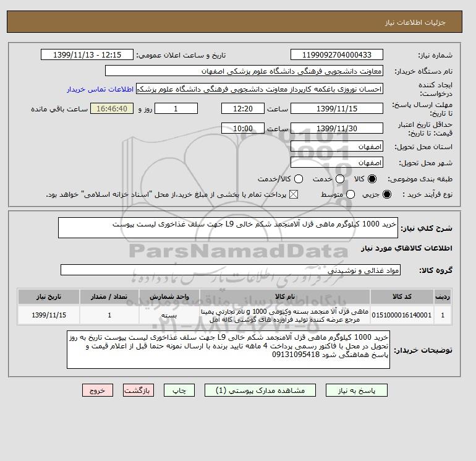Image resolution: width=476 pixels, height=461 pixels.
Task: Click response deadline date 1399/11/15 field
Action: point(337,108)
